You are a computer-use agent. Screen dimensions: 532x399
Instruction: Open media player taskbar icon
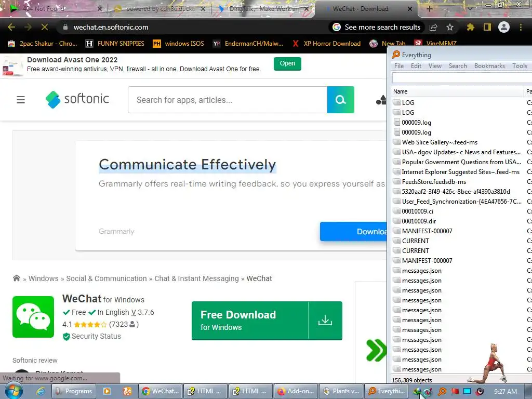click(x=107, y=391)
